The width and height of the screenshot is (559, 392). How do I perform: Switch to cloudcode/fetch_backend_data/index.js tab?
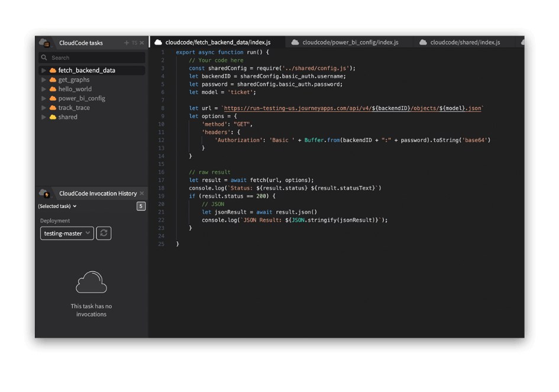[x=218, y=43]
